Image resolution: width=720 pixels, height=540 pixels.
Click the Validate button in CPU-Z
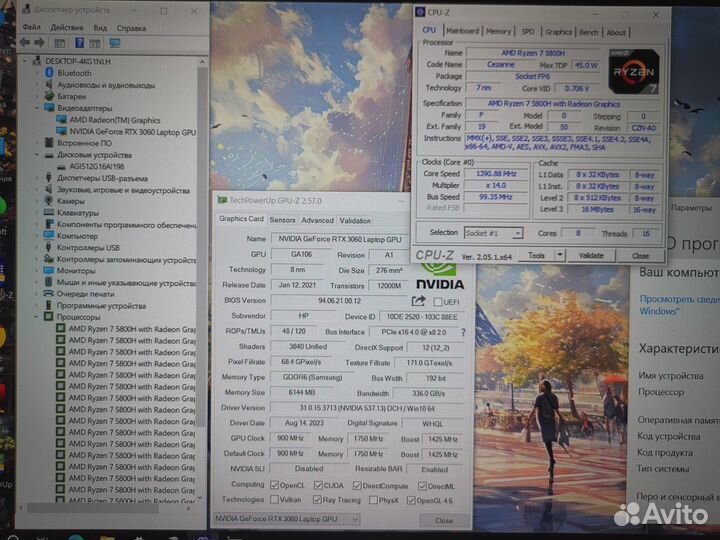(591, 255)
